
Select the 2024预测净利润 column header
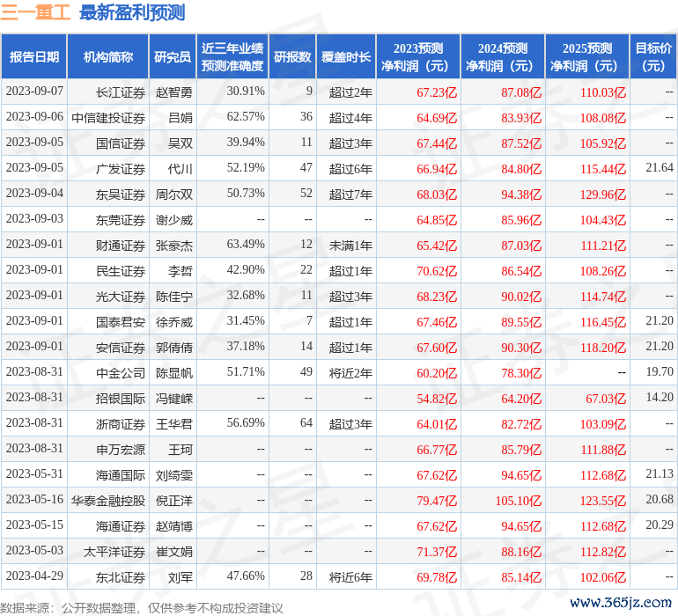[x=503, y=56]
